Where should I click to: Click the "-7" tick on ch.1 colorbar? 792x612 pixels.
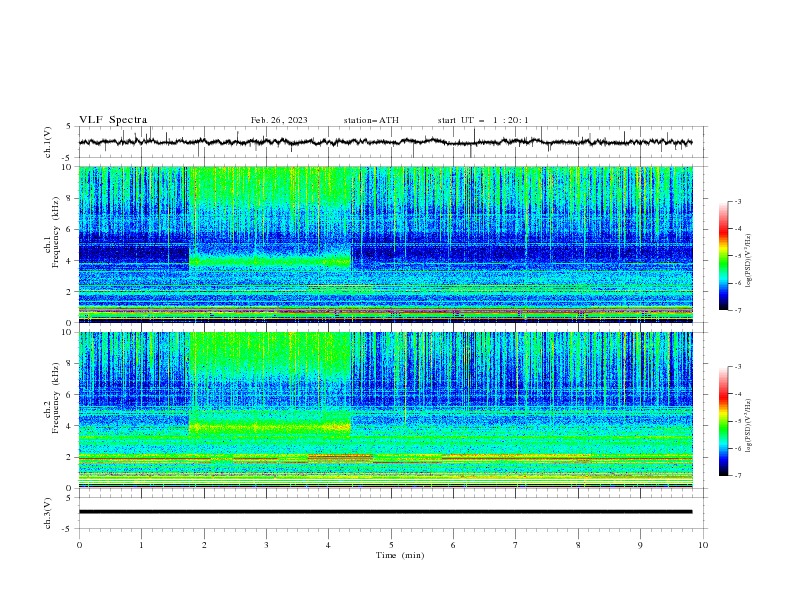[737, 310]
